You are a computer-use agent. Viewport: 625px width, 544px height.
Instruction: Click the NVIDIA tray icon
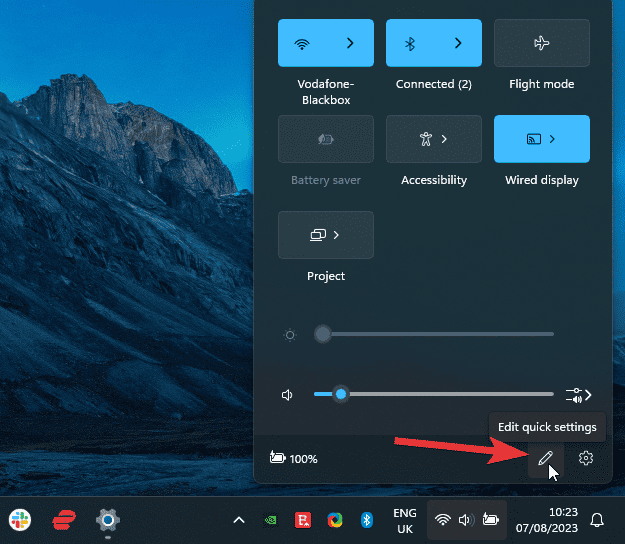(x=271, y=520)
